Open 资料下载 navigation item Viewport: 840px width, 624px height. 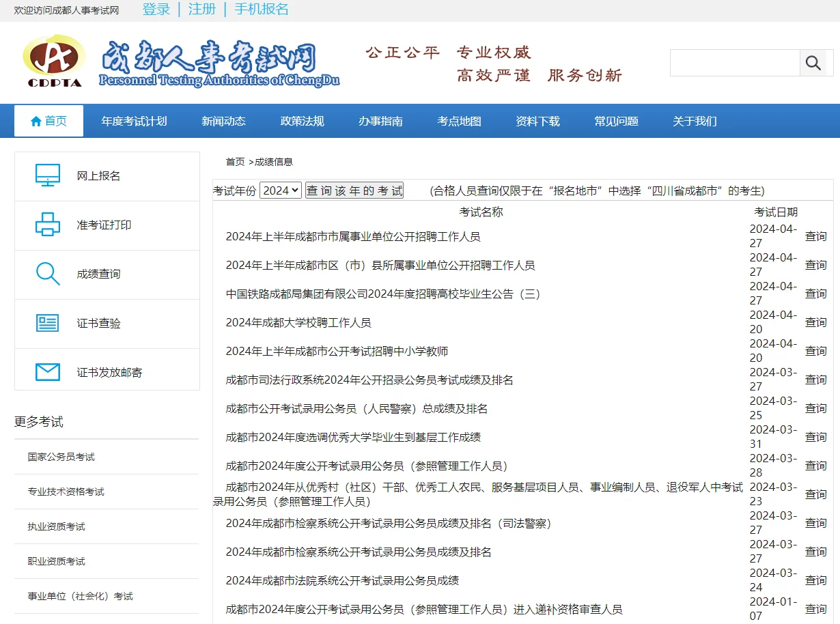click(x=537, y=121)
